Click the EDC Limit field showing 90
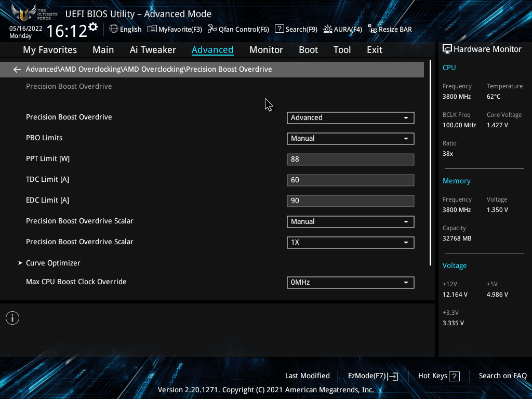The width and height of the screenshot is (532, 399). (351, 201)
